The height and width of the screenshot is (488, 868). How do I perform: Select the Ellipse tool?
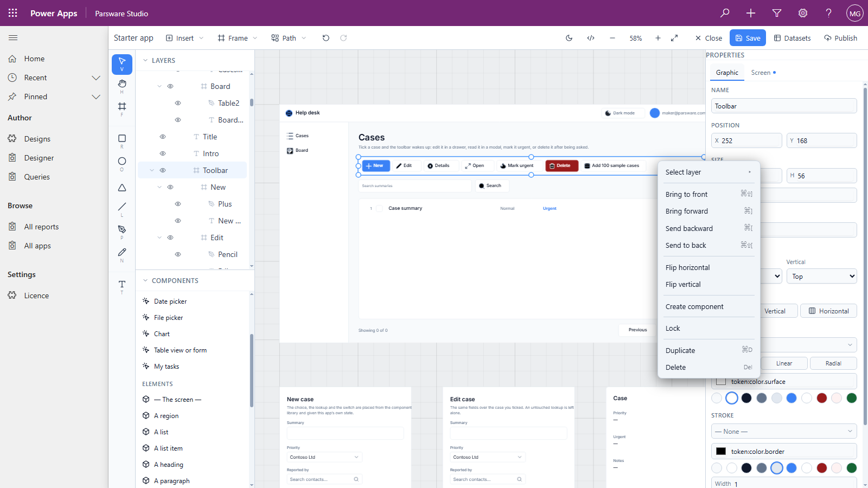click(x=122, y=164)
